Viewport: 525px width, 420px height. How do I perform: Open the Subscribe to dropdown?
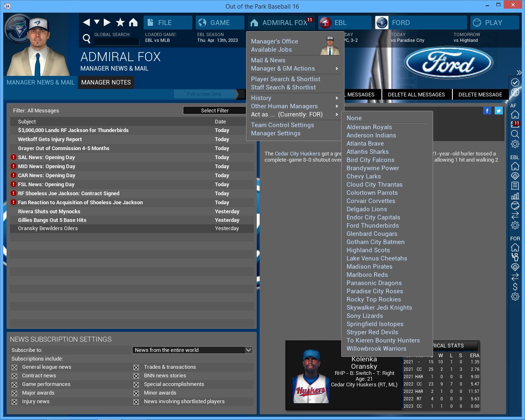pos(192,350)
